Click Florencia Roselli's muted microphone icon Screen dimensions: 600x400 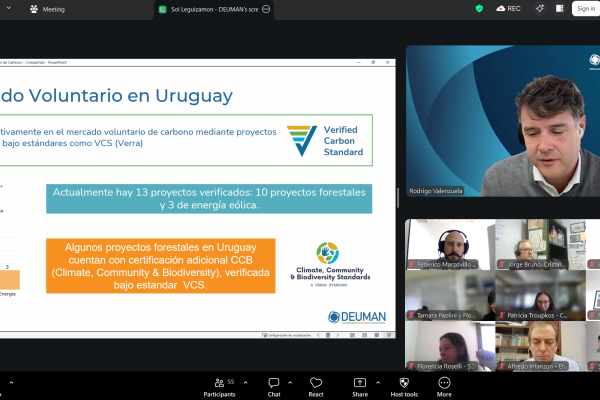412,366
